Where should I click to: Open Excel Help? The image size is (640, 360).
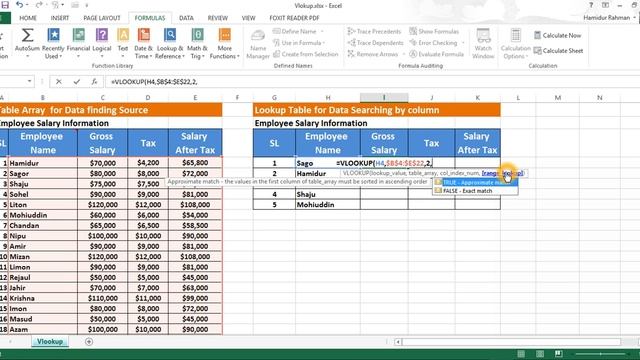(591, 5)
